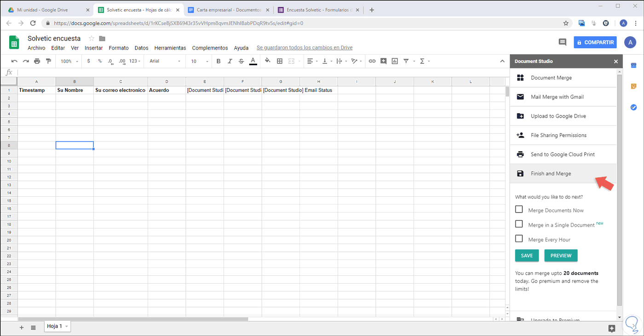The width and height of the screenshot is (644, 336).
Task: Click the SAVE button in Document Studio
Action: click(x=527, y=256)
